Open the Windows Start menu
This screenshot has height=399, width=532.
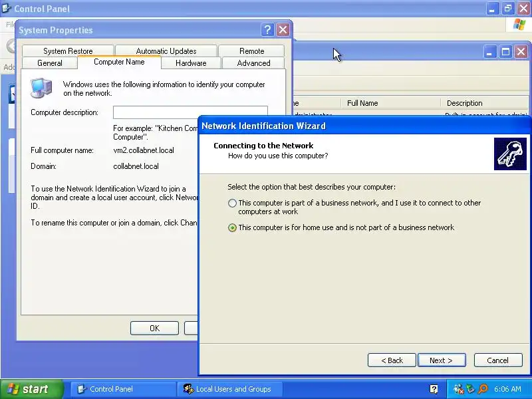pyautogui.click(x=32, y=389)
